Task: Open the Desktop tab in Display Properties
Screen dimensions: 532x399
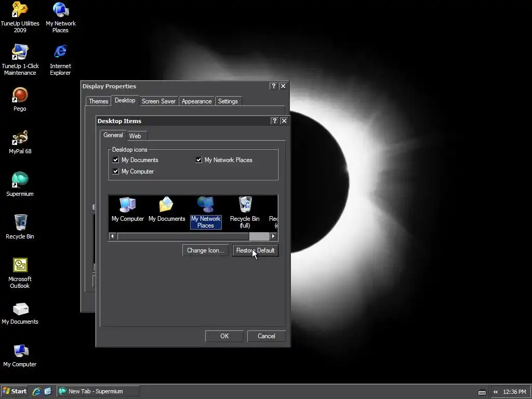Action: (x=125, y=100)
